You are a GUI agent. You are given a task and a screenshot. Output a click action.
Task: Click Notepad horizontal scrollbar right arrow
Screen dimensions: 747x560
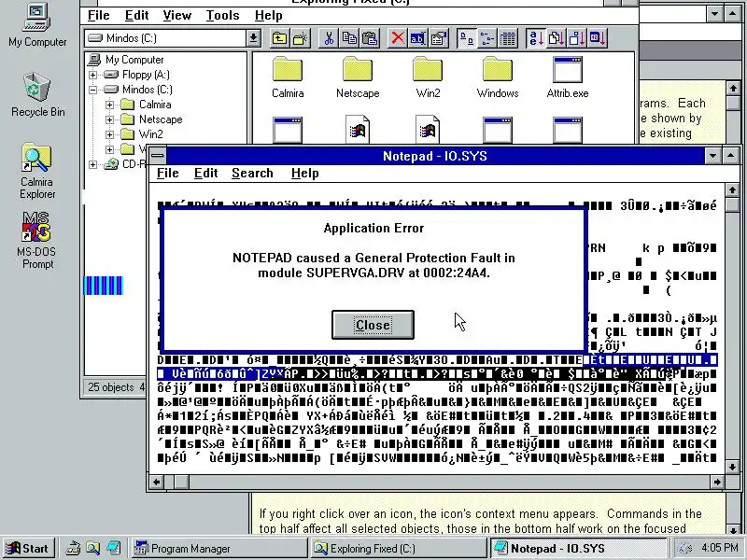tap(717, 482)
